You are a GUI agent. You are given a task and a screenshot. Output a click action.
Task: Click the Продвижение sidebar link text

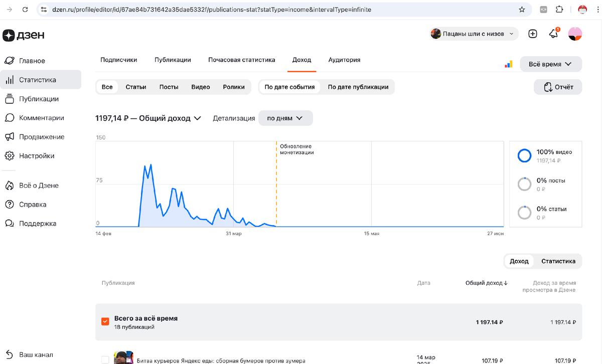pos(42,137)
